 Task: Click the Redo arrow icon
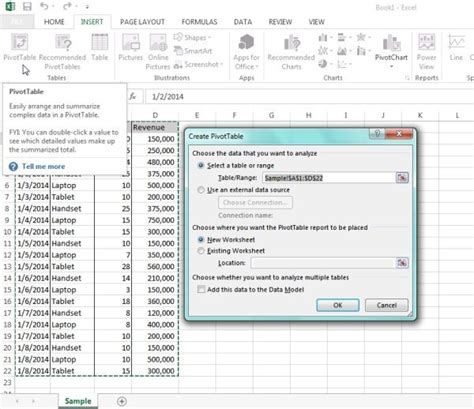(x=67, y=6)
